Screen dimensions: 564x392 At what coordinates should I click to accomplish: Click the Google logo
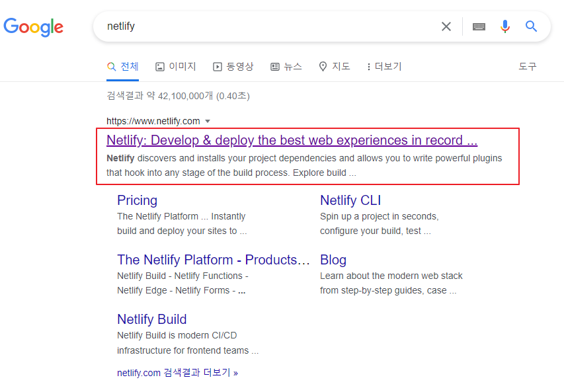34,27
